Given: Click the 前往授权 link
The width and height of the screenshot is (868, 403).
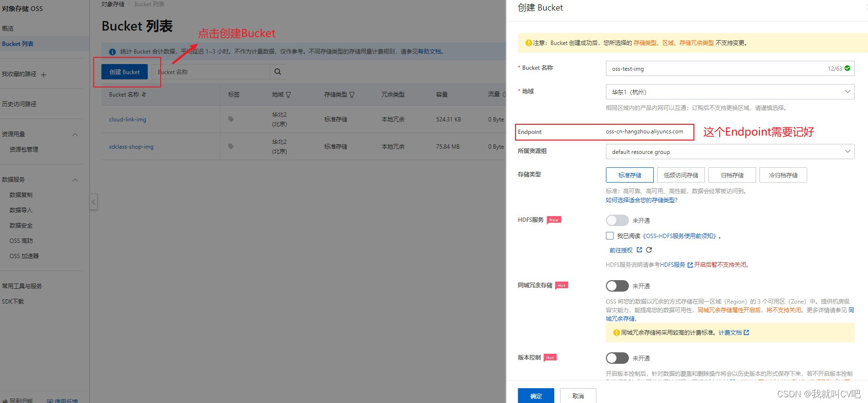Looking at the screenshot, I should tap(621, 250).
